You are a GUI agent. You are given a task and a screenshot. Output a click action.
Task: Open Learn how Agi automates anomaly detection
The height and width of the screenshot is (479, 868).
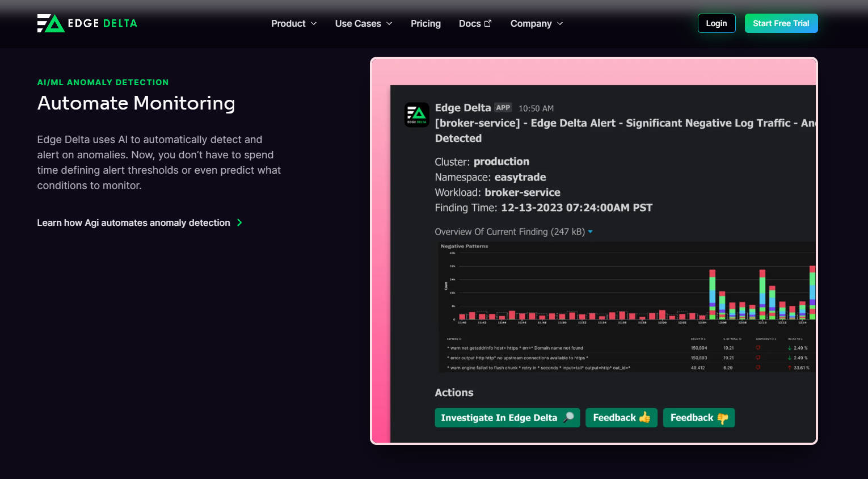pos(133,222)
